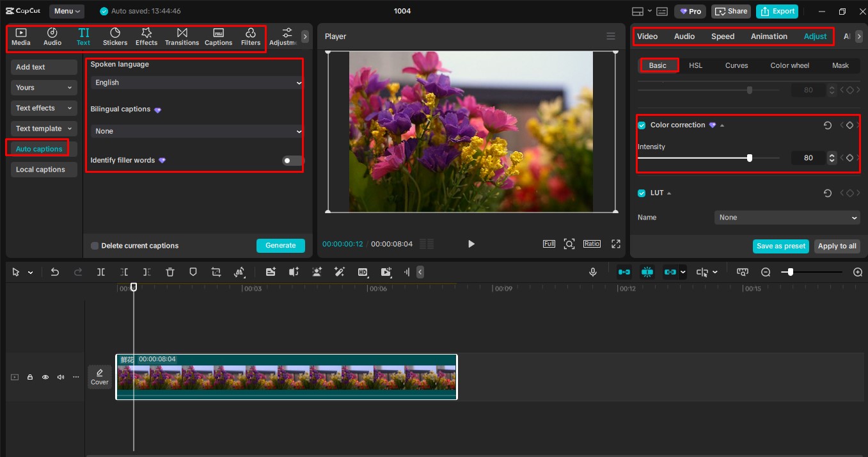Click the Apply to all button
Screen dimensions: 868x457
[x=837, y=246]
